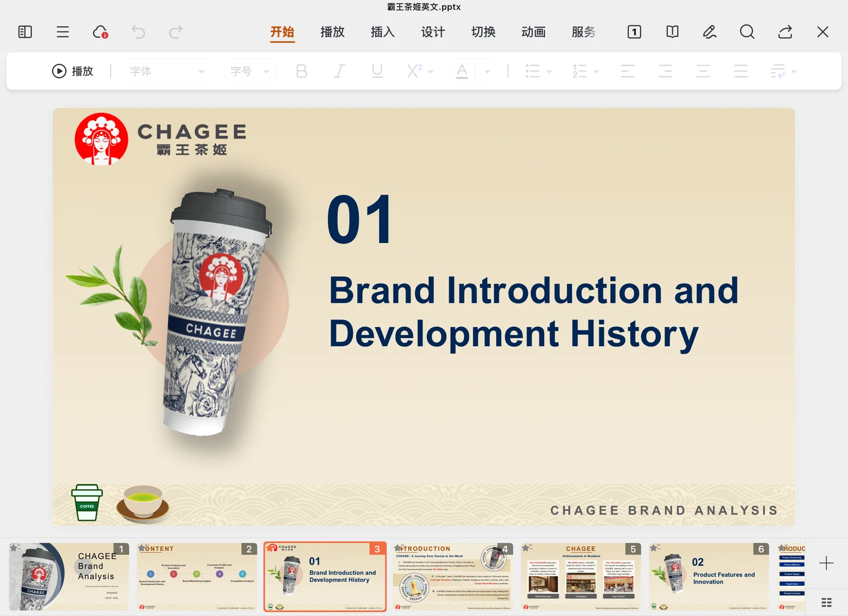Expand line spacing dropdown arrow

pos(794,72)
